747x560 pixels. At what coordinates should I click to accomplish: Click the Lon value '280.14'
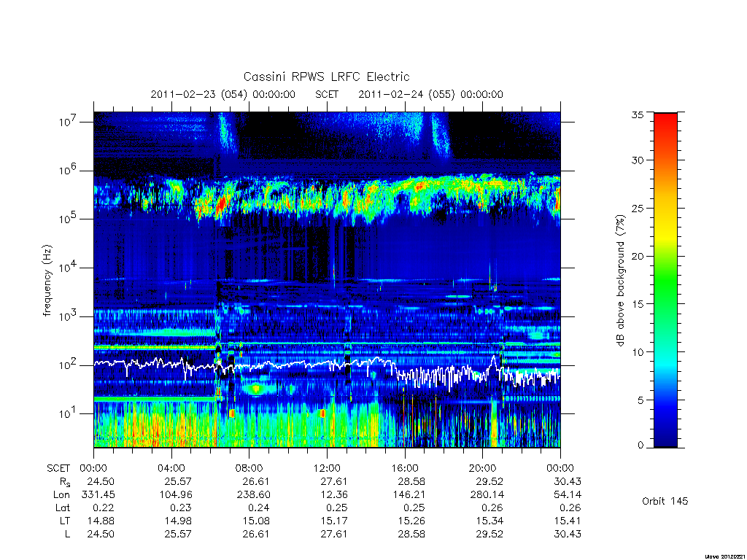[487, 495]
